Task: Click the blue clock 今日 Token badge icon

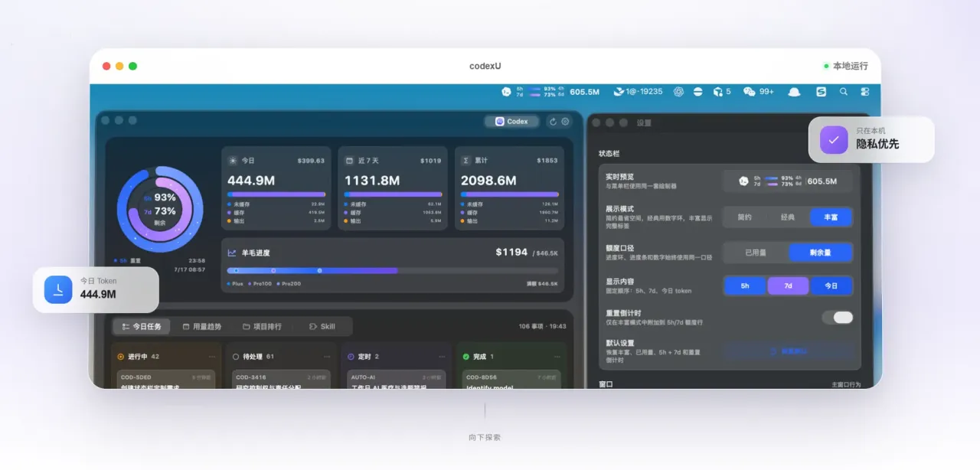Action: (58, 289)
